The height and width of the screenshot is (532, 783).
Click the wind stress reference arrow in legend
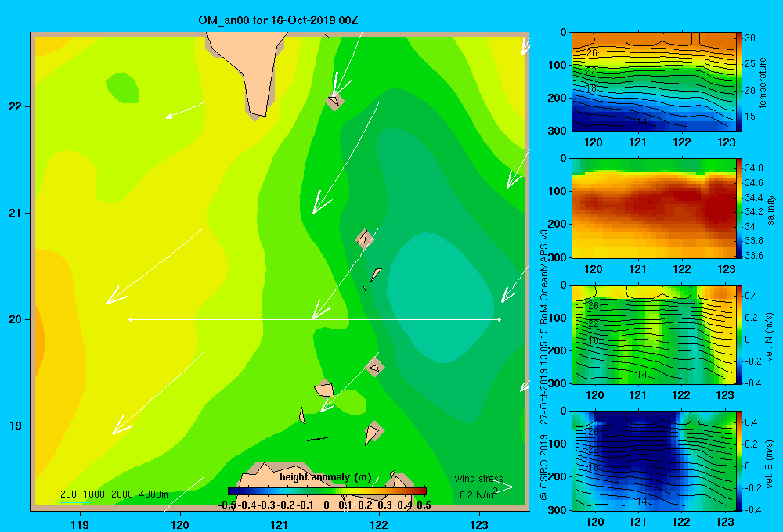coord(482,487)
